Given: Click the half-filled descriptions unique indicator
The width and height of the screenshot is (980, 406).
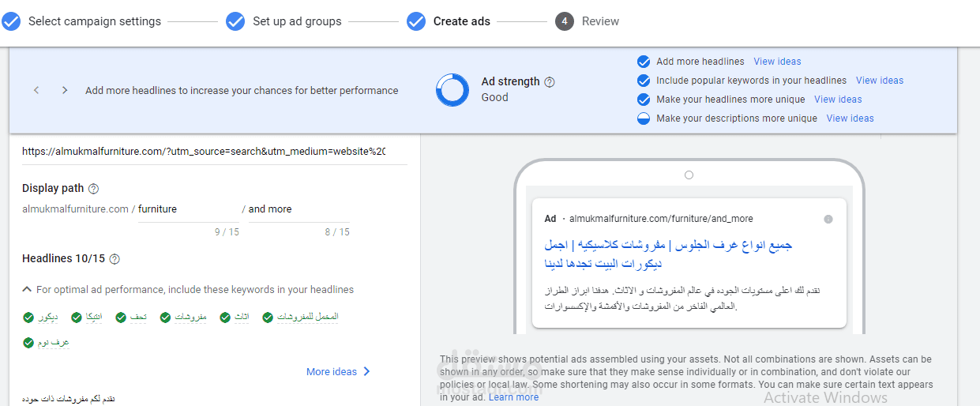Looking at the screenshot, I should pyautogui.click(x=644, y=118).
